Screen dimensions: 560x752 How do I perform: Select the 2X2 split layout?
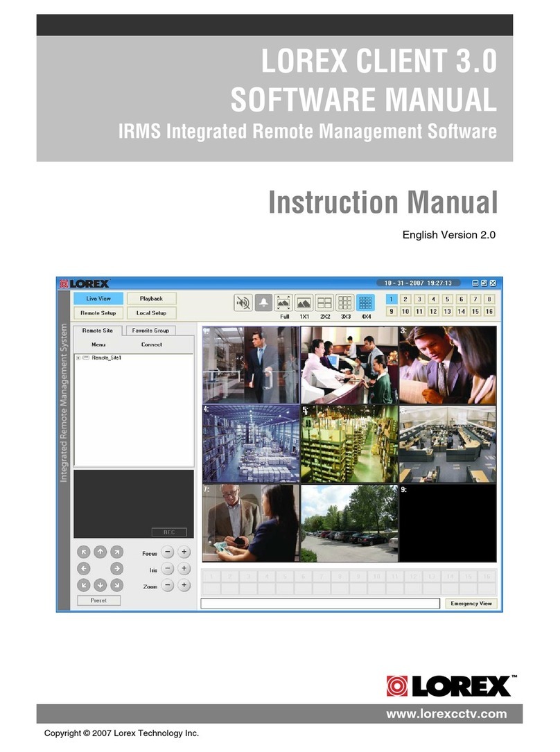click(324, 303)
